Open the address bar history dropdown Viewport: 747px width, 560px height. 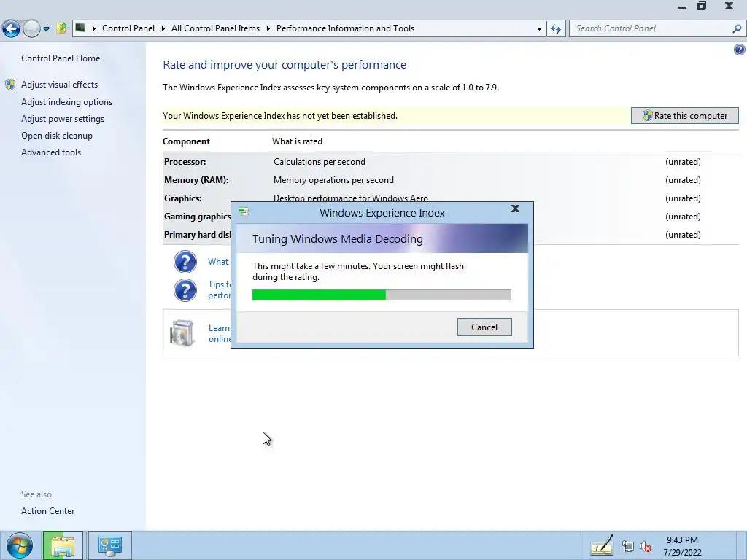(x=539, y=28)
